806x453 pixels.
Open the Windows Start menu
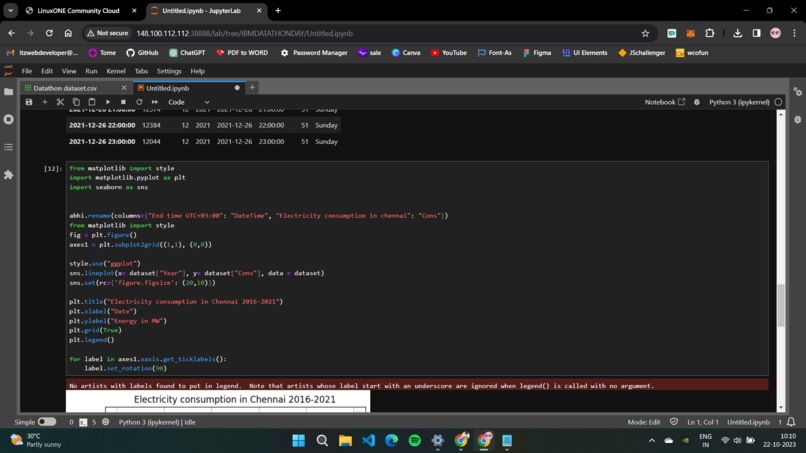[299, 441]
